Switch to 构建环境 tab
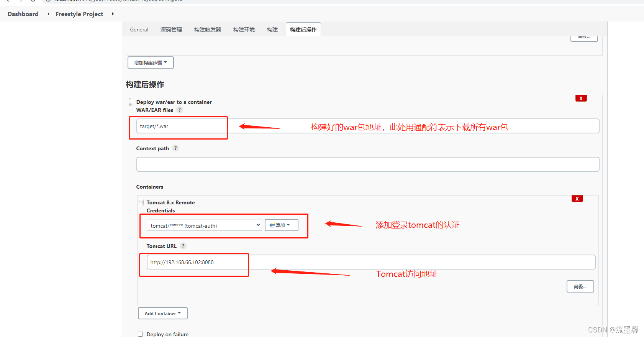This screenshot has height=337, width=644. [244, 30]
